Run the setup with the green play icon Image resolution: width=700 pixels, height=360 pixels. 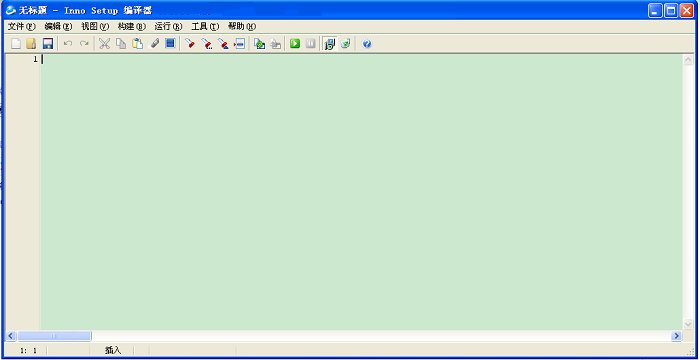pos(295,44)
